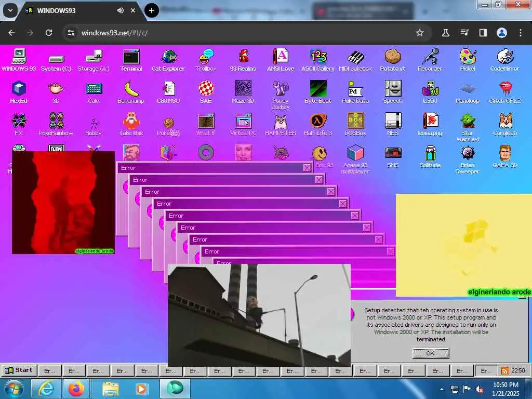Image resolution: width=532 pixels, height=399 pixels.
Task: Open Puke Data icon
Action: 355,92
